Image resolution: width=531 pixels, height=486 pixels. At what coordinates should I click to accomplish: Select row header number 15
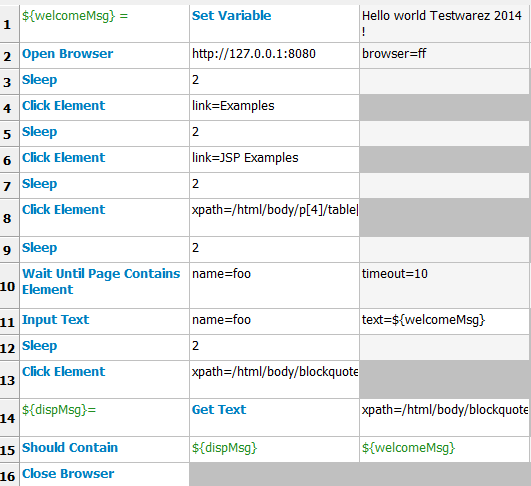click(9, 449)
